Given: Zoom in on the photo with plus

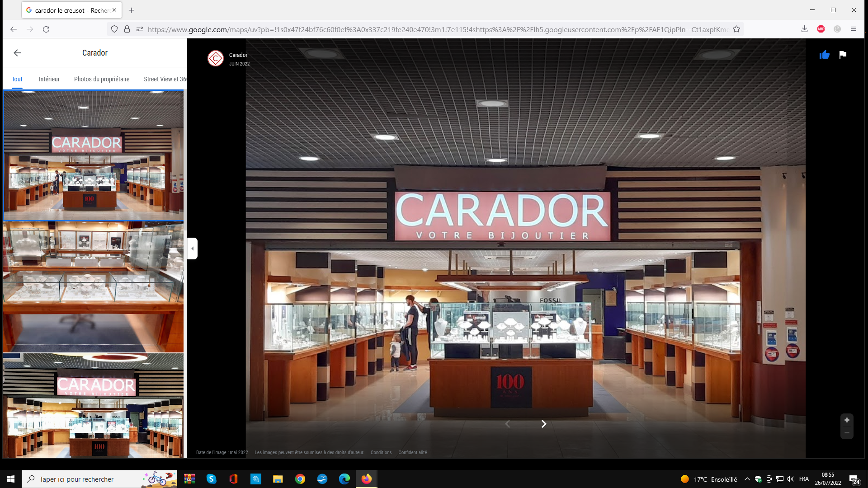Looking at the screenshot, I should tap(847, 420).
